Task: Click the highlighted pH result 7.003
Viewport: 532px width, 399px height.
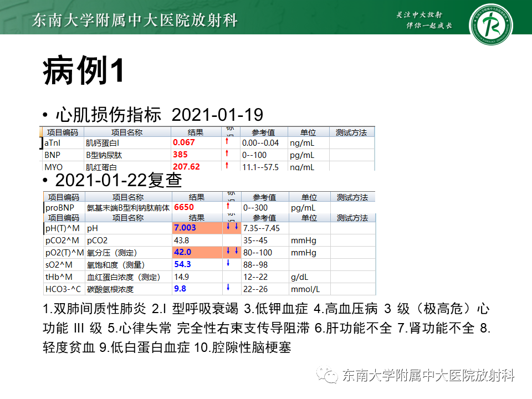Action: (185, 228)
